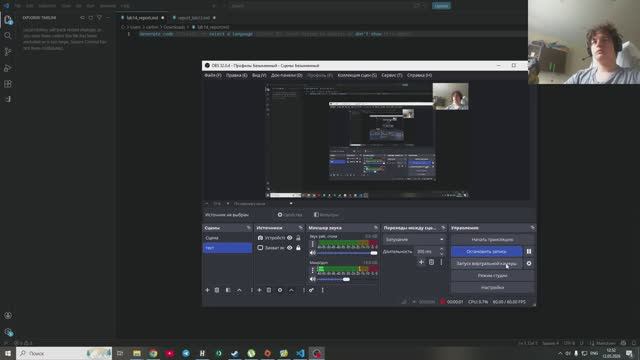Viewport: 640px width, 360px height.
Task: Add a transition with plus icon
Action: 421,262
